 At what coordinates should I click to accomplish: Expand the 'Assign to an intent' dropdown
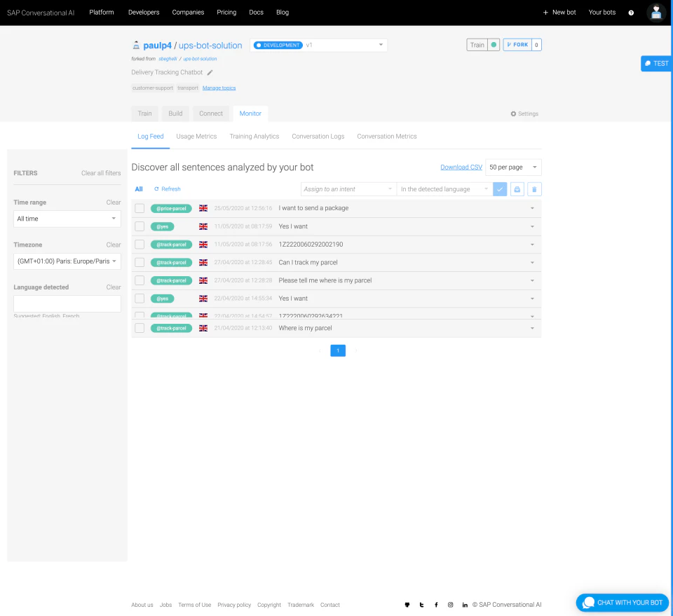348,189
